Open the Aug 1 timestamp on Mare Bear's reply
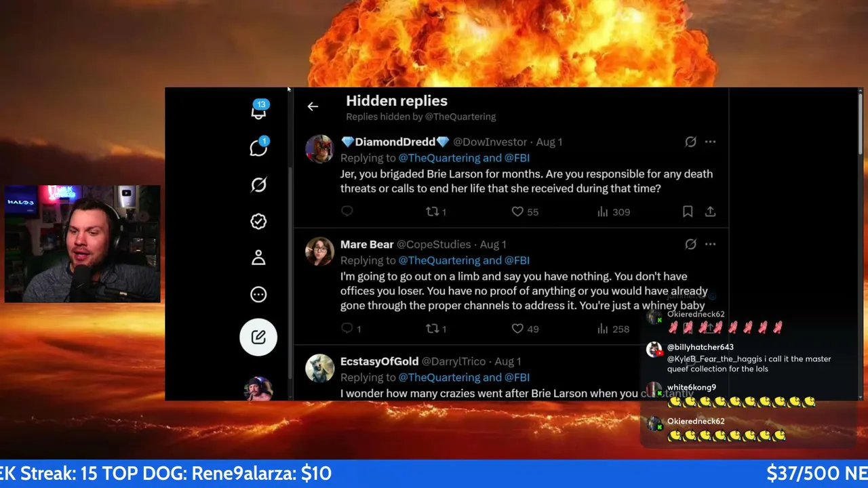868x488 pixels. coord(493,244)
